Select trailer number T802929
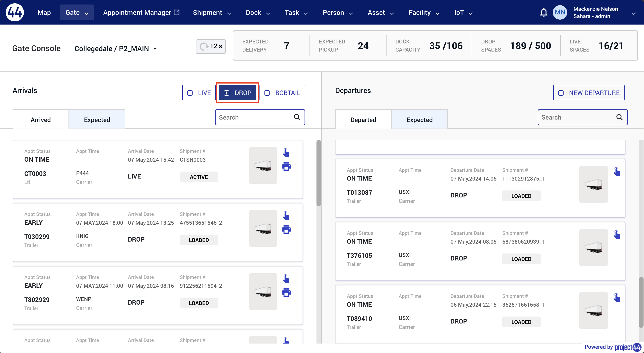644x353 pixels. [37, 300]
